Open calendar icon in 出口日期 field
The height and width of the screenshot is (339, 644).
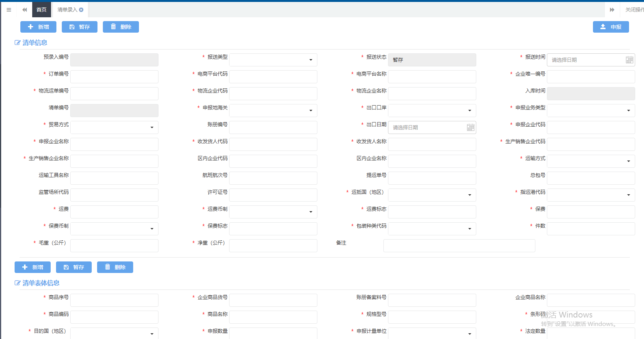(471, 127)
